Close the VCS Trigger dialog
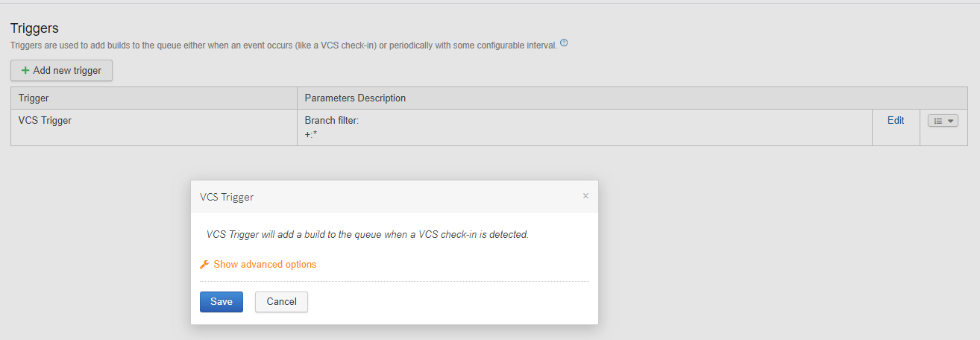The image size is (980, 340). (x=585, y=196)
